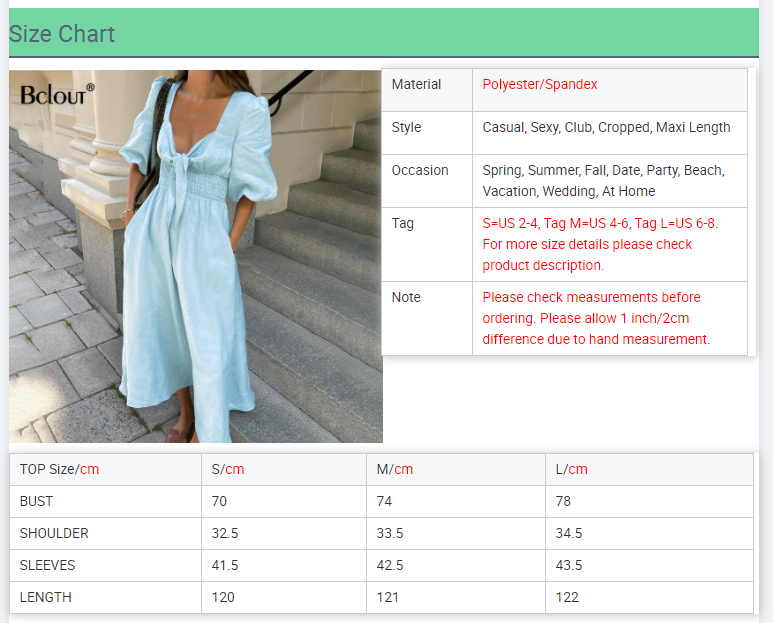Select the bust value 74 for size M

(x=384, y=501)
